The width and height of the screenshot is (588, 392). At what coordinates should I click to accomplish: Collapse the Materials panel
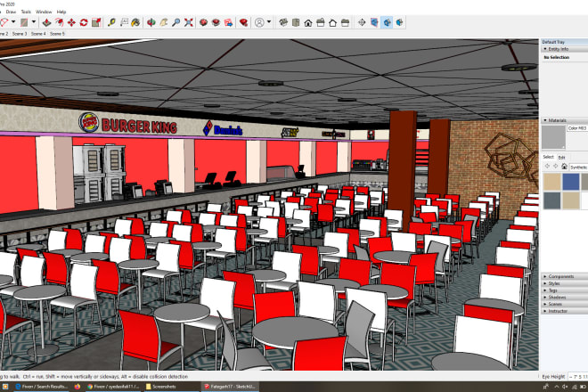tap(564, 120)
